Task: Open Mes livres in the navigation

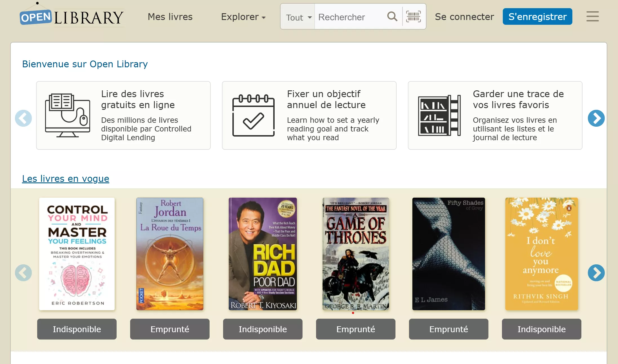Action: tap(170, 17)
